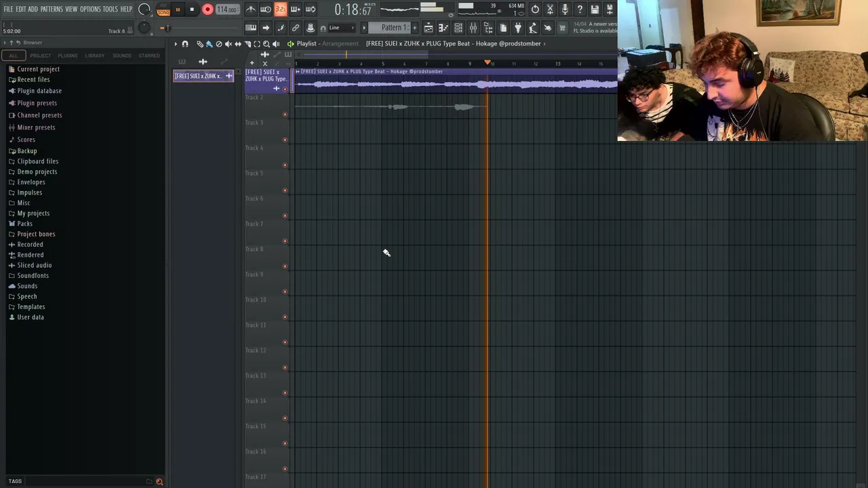Toggle the Multilink to controllers icon

(x=296, y=28)
